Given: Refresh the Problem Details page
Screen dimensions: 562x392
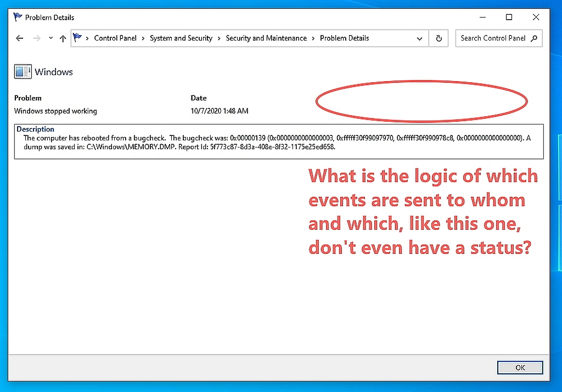Looking at the screenshot, I should coord(439,38).
